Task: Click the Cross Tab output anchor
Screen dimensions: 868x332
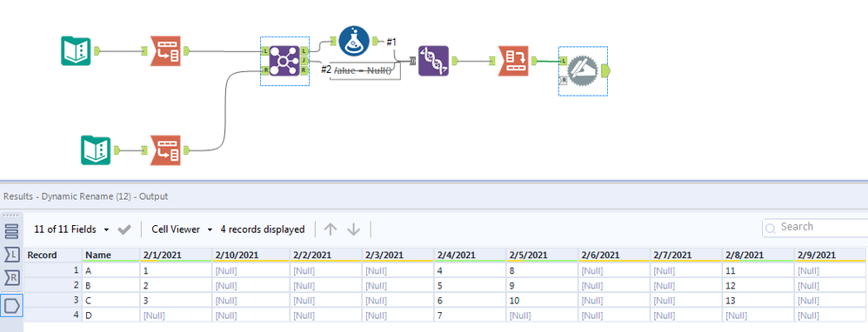Action: 534,61
